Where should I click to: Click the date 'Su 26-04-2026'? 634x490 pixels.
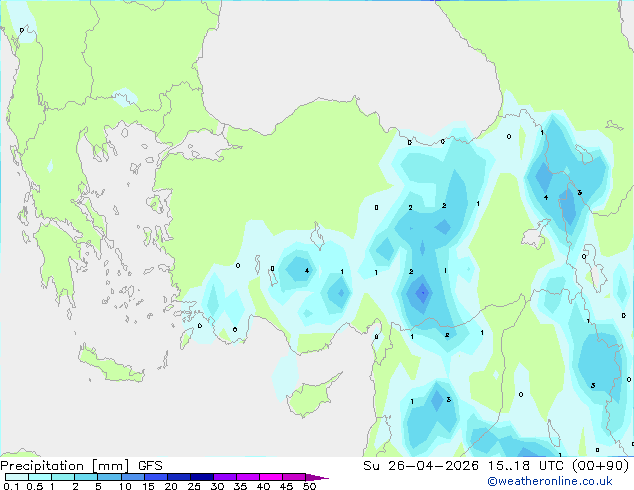(x=421, y=466)
